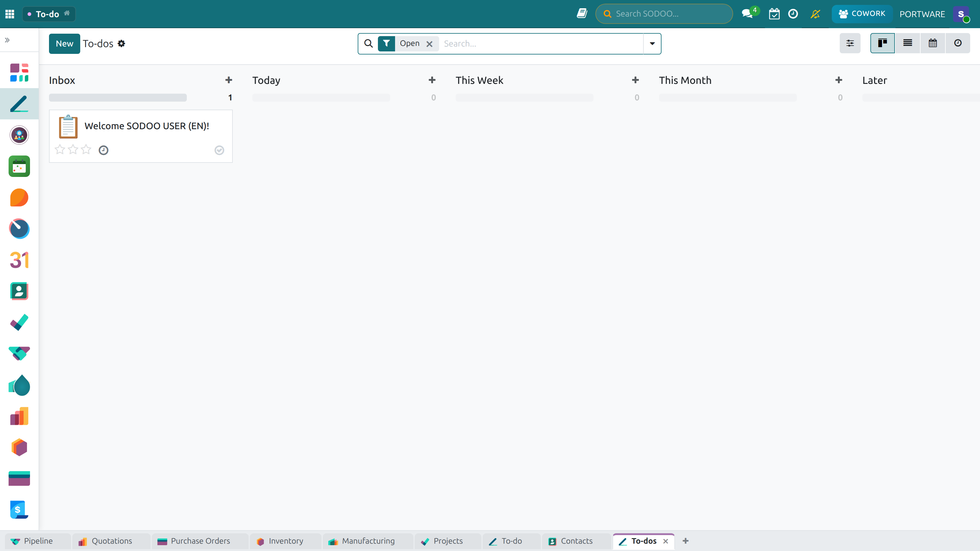Switch to the Pipeline tab
This screenshot has height=551, width=980.
coord(38,541)
